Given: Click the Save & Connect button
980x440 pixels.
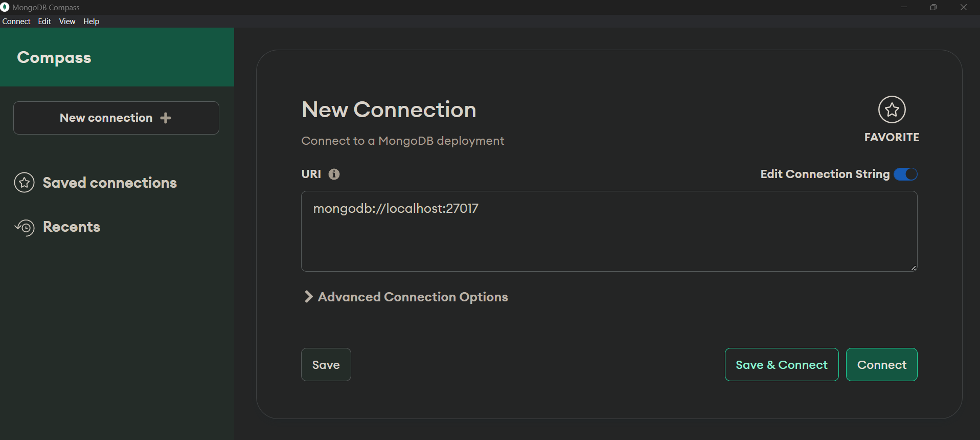Looking at the screenshot, I should click(x=782, y=365).
